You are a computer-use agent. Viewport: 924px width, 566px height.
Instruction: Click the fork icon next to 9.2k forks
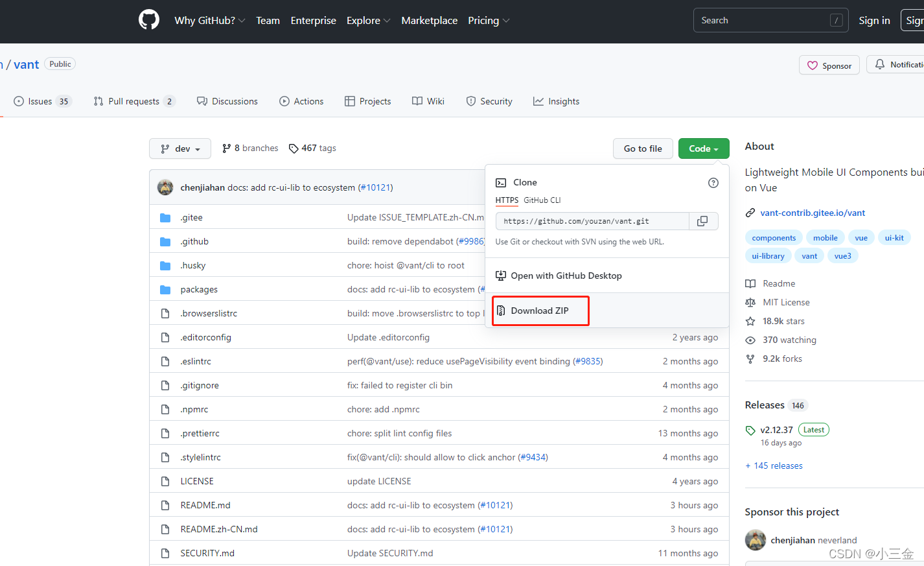pos(750,359)
